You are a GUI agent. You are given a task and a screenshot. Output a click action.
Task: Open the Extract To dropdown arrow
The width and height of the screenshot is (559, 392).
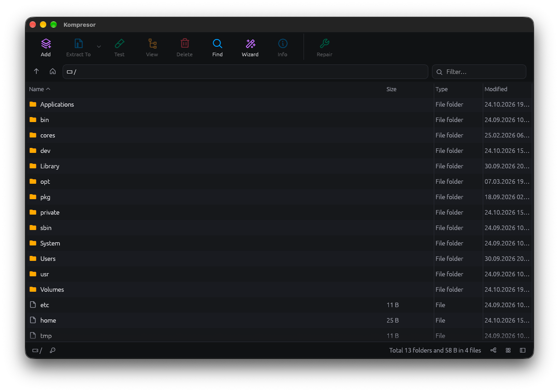(99, 47)
